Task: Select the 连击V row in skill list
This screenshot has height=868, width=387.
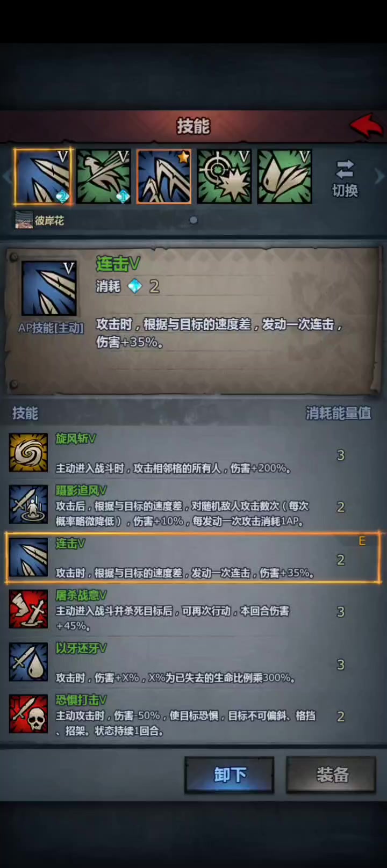Action: [x=193, y=558]
